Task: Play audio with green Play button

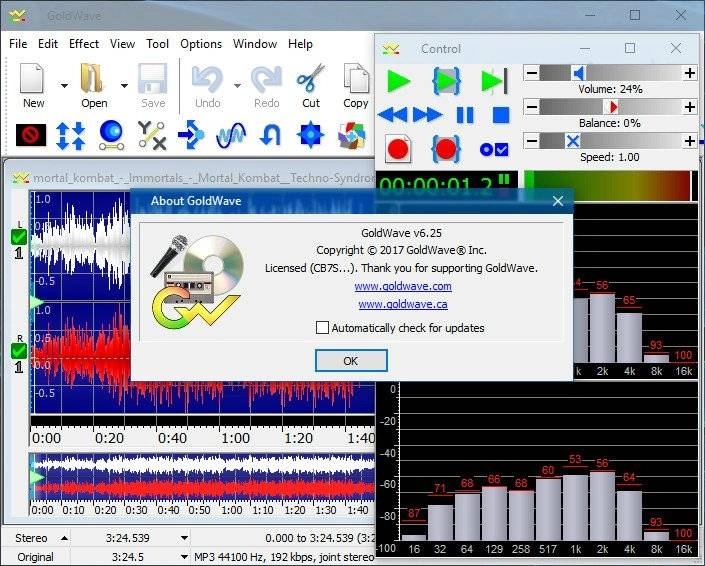Action: pos(398,81)
